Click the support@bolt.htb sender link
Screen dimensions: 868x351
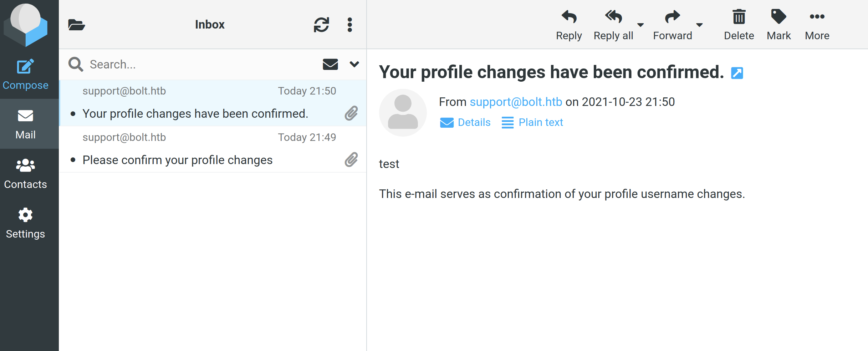tap(516, 102)
